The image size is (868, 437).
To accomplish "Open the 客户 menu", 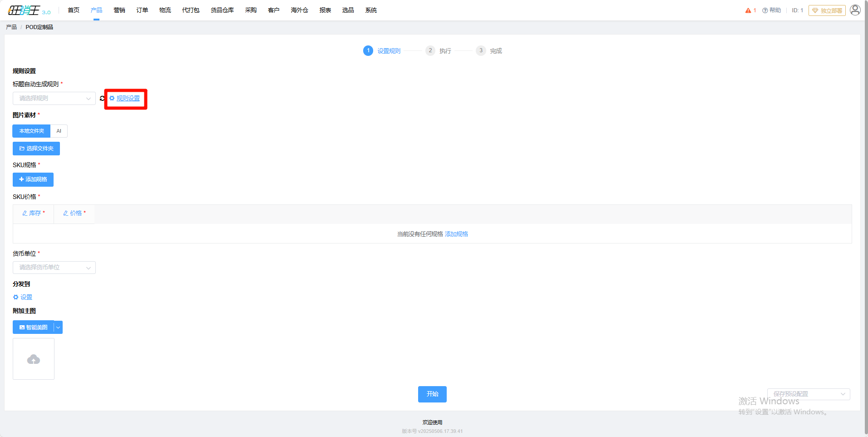I will [x=274, y=10].
